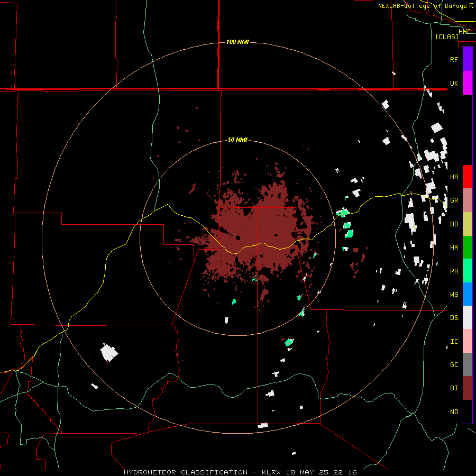Click the UK magenta legend swatch

(x=467, y=83)
